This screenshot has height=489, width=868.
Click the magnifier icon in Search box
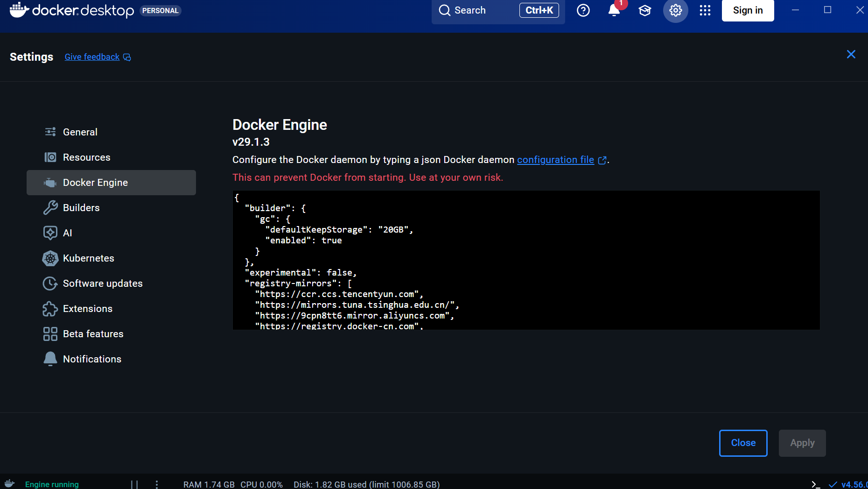pos(445,10)
